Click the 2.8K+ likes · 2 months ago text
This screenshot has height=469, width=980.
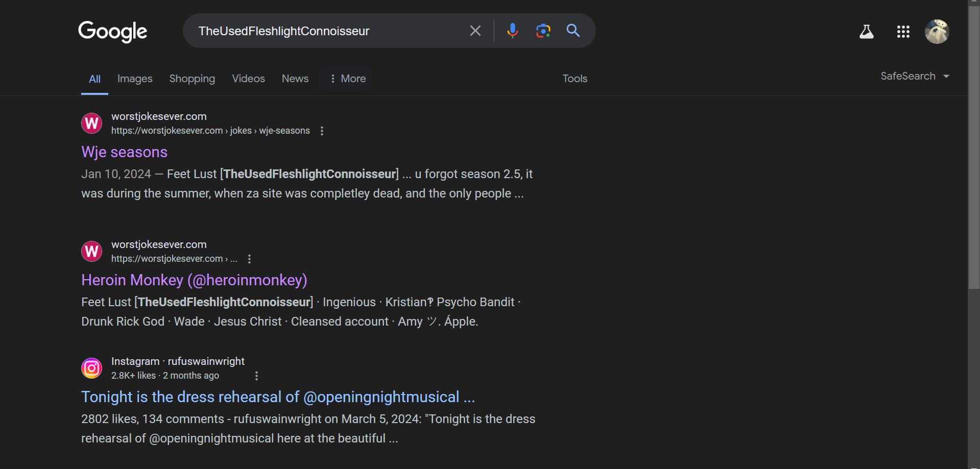coord(165,376)
